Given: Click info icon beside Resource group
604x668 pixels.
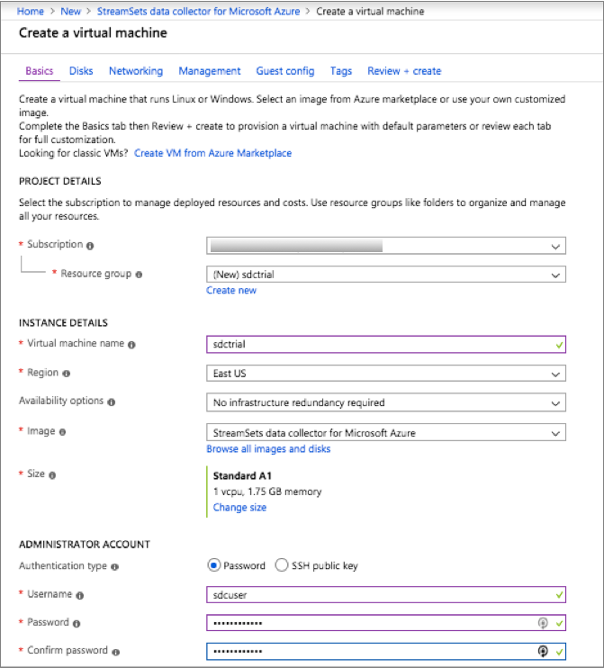Looking at the screenshot, I should [139, 274].
